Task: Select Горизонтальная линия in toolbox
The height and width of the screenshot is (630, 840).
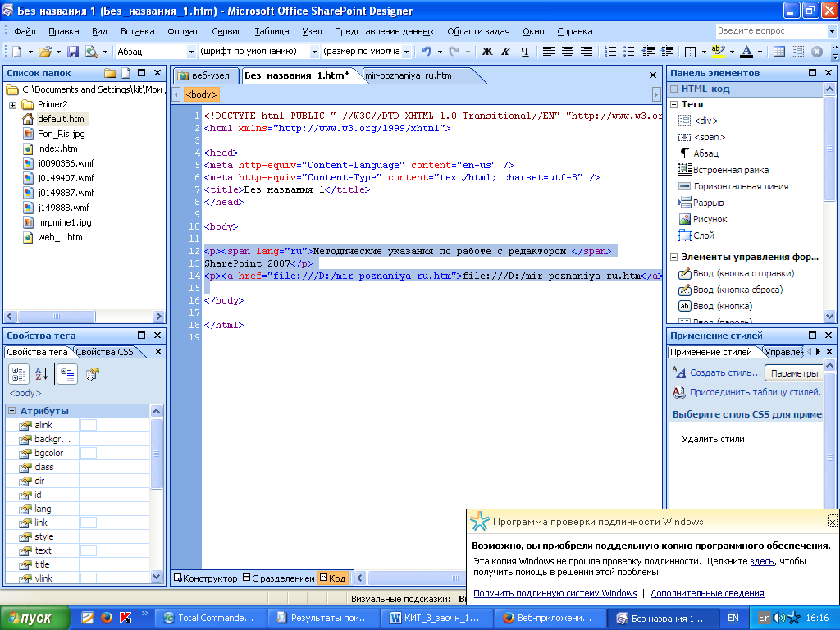Action: pyautogui.click(x=741, y=186)
